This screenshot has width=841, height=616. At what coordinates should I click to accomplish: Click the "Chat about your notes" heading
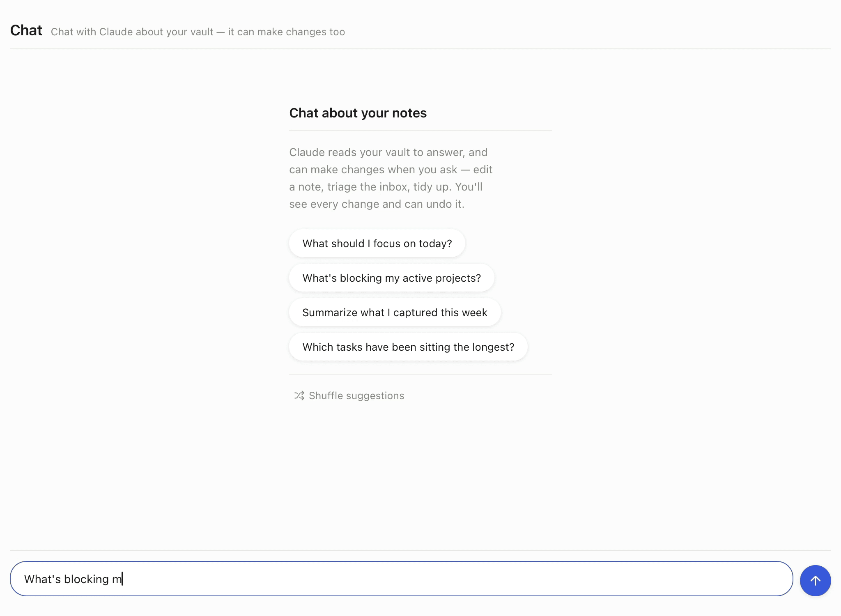pyautogui.click(x=358, y=113)
